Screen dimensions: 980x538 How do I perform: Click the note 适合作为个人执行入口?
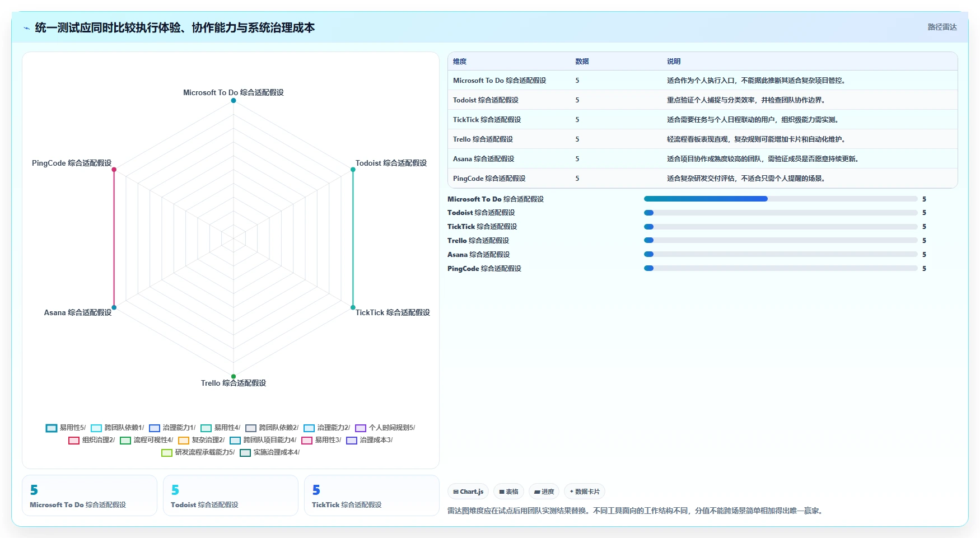756,81
